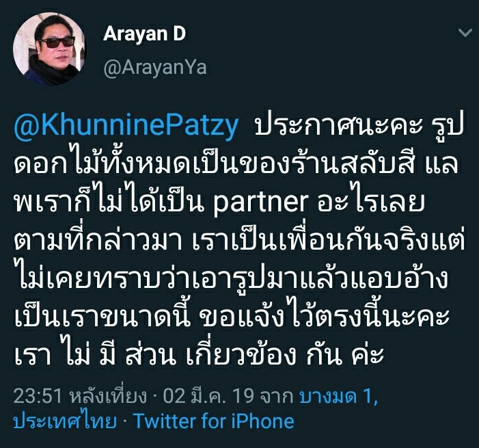Select the 02 มี.ค. 19 date

tap(208, 396)
